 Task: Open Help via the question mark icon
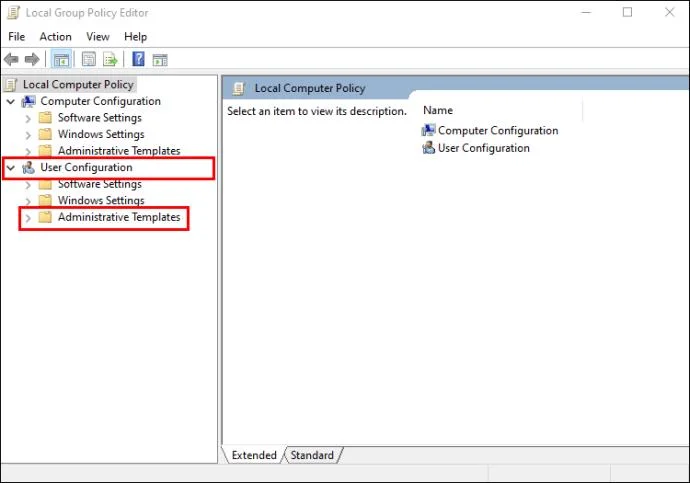(x=138, y=59)
